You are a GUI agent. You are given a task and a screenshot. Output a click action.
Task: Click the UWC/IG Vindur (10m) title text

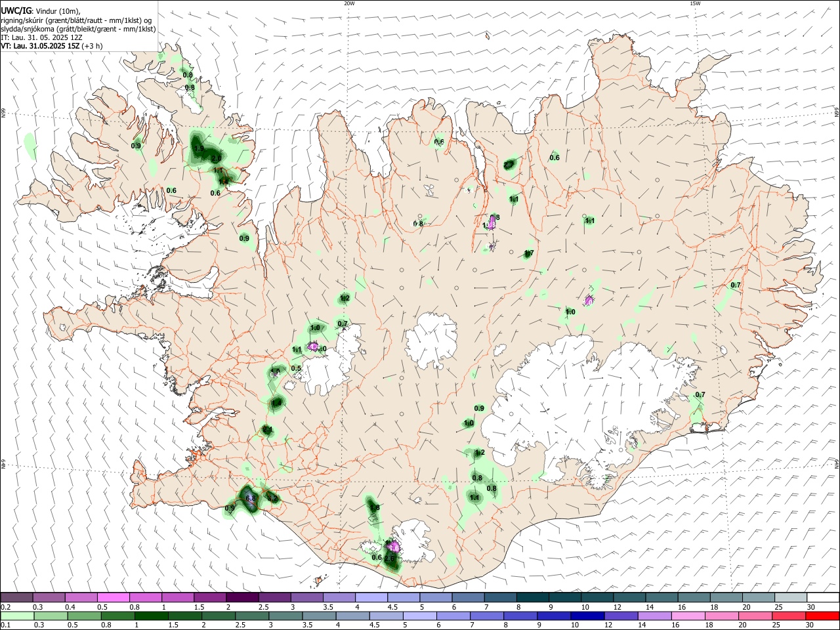(41, 11)
